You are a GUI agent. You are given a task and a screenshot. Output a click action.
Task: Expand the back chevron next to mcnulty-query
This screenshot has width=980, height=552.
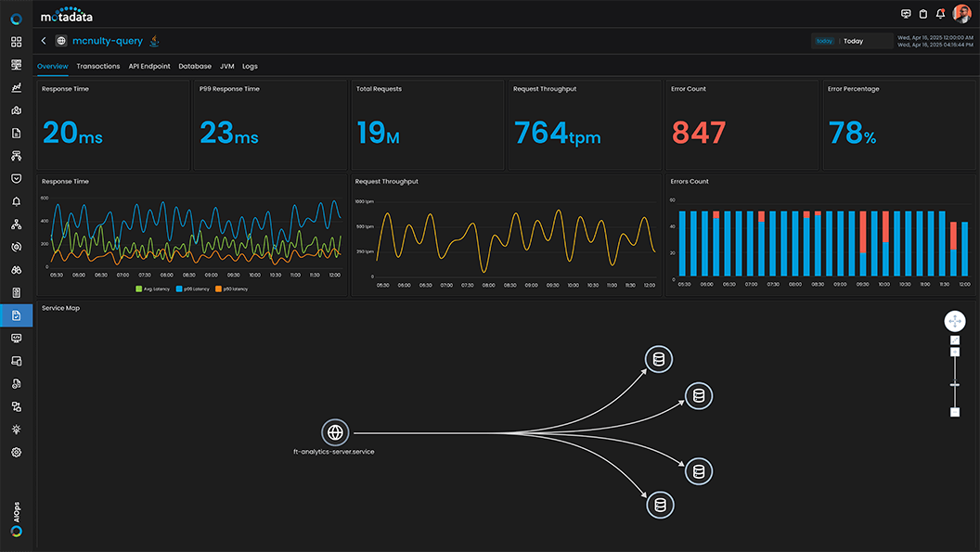coord(43,40)
